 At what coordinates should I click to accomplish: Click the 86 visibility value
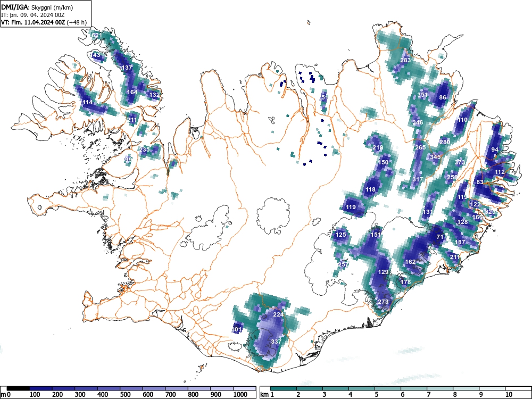click(443, 97)
